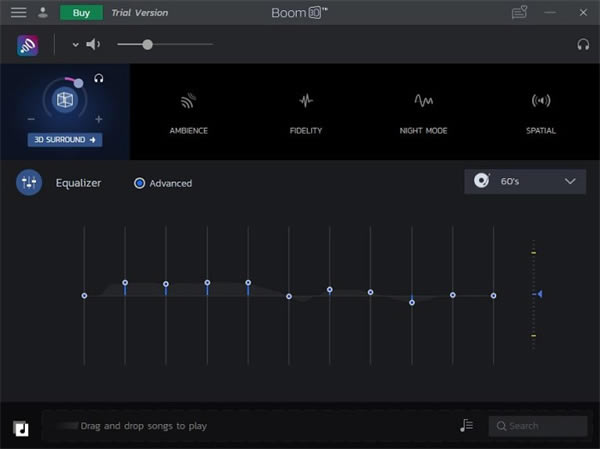Image resolution: width=600 pixels, height=449 pixels.
Task: Mute audio using the speaker icon
Action: tap(93, 45)
